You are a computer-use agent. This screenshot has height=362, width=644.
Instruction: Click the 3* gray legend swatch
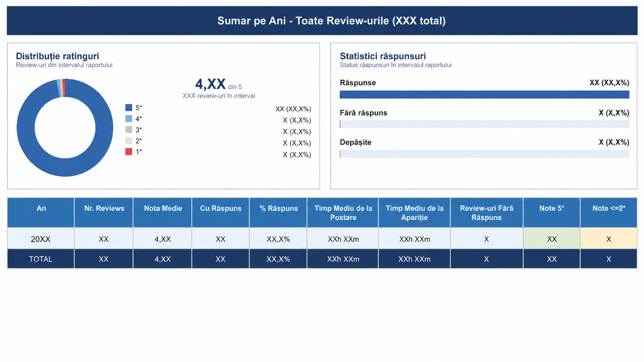pyautogui.click(x=129, y=130)
